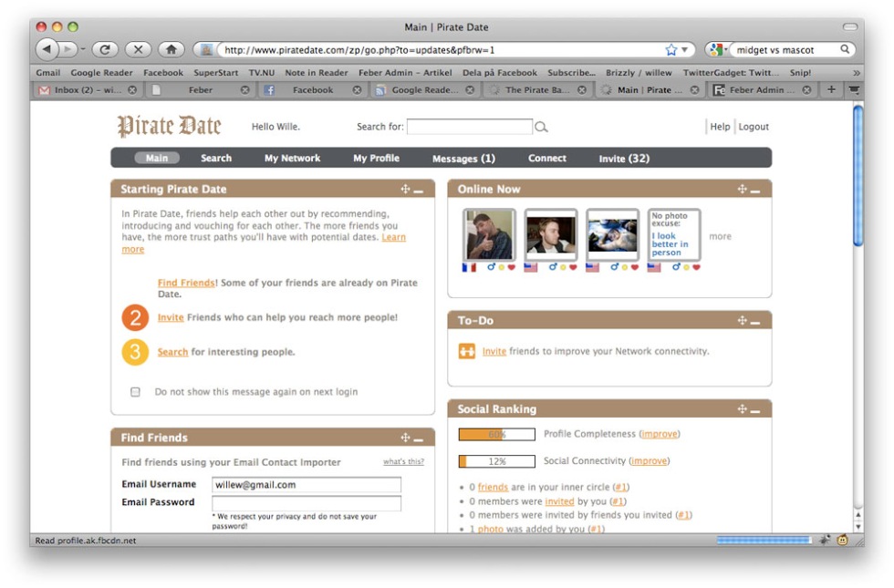Bookmark the page with the star icon
894x588 pixels.
coord(671,50)
